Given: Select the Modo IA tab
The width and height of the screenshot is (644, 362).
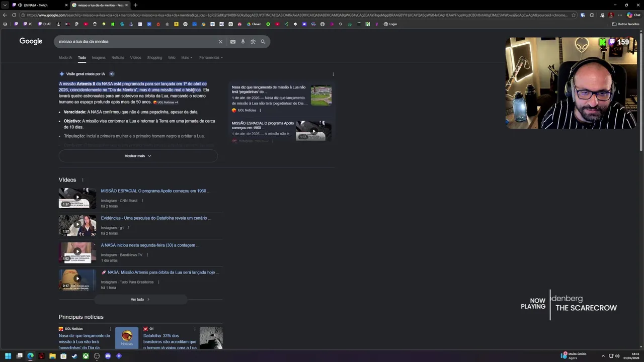Looking at the screenshot, I should (65, 57).
